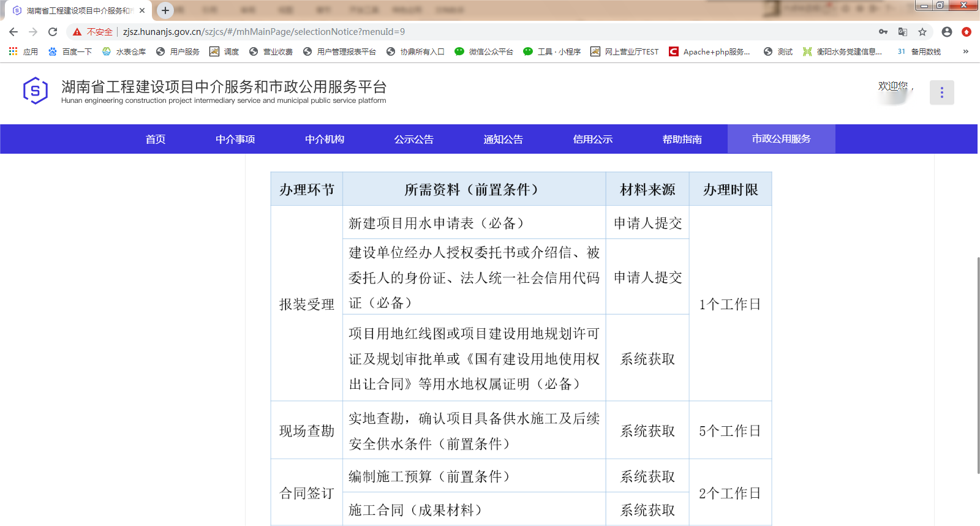Open the translate page icon
The width and height of the screenshot is (980, 526).
click(903, 32)
